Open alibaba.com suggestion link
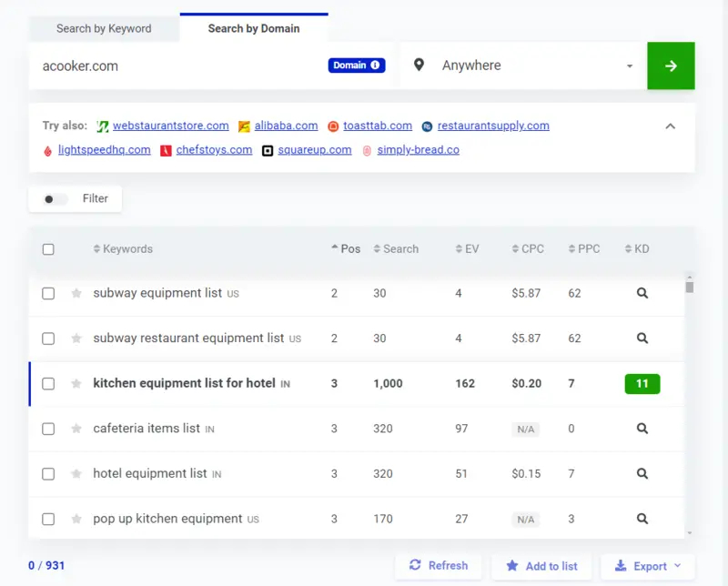Screen dimensions: 728x586 click(286, 126)
